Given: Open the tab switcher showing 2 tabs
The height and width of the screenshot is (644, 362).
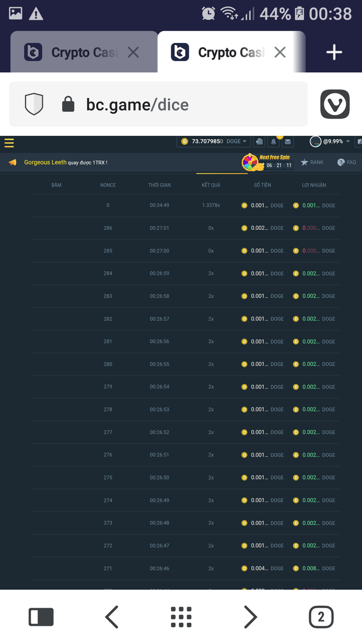Looking at the screenshot, I should coord(321,617).
